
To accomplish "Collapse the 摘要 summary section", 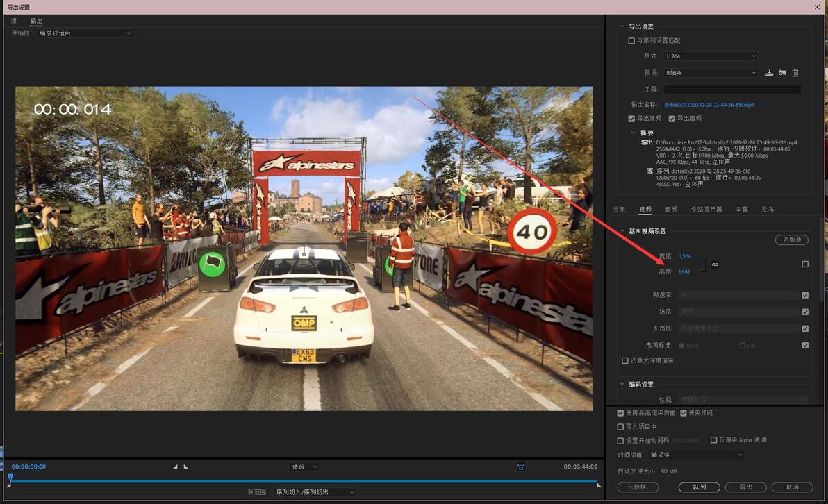I will (633, 133).
